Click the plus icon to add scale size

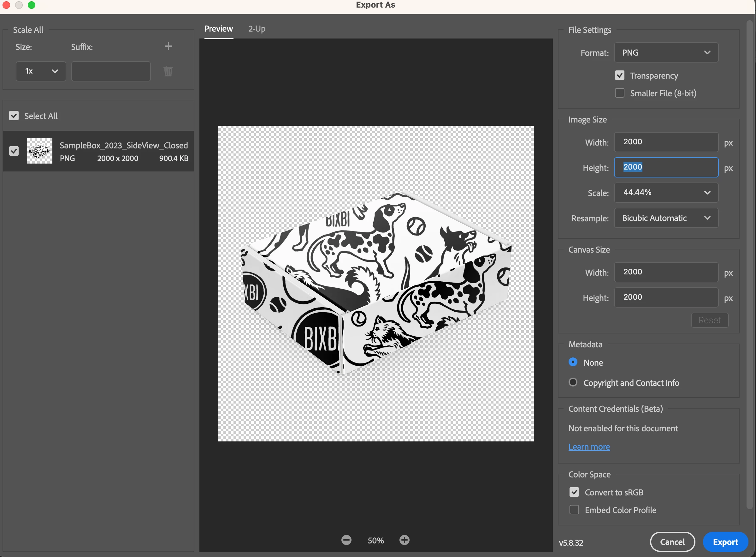point(168,46)
